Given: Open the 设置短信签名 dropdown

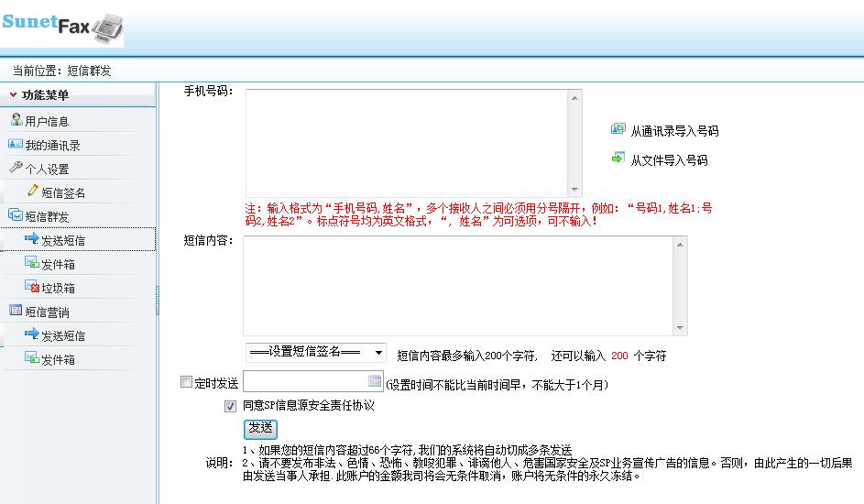Looking at the screenshot, I should (x=316, y=353).
